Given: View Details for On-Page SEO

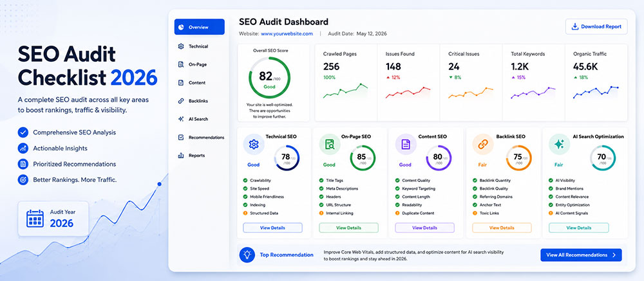Looking at the screenshot, I should (x=348, y=228).
